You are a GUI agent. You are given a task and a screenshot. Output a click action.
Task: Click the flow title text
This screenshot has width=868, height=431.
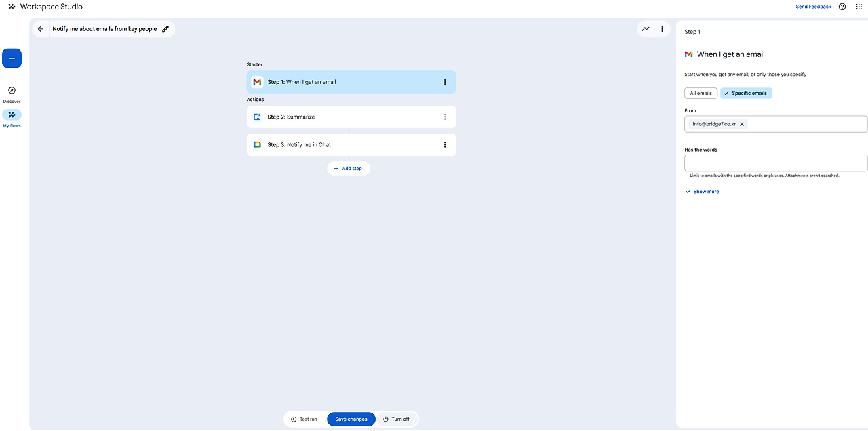click(x=104, y=29)
